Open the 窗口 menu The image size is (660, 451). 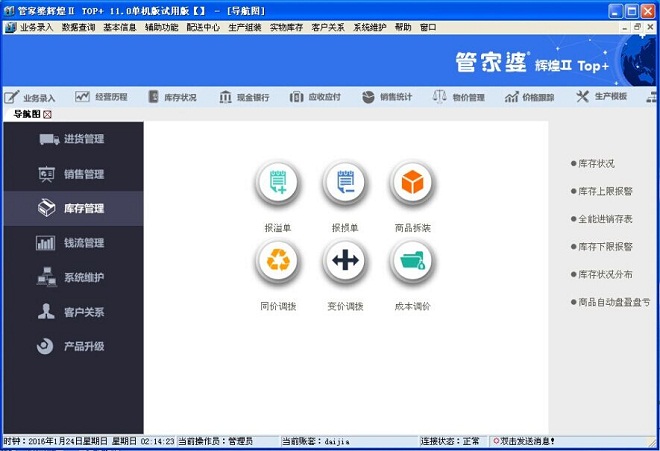[x=428, y=27]
